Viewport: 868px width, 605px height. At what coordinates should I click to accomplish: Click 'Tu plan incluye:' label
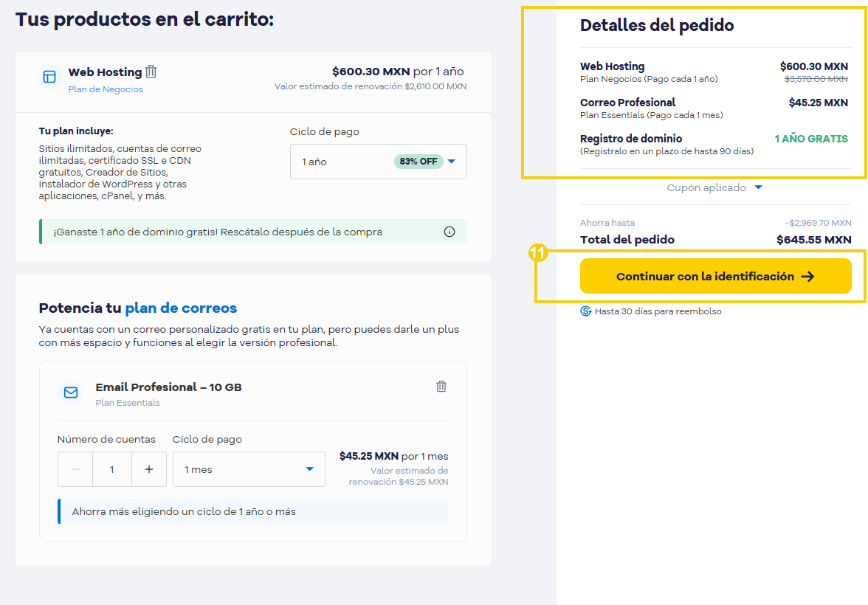tap(76, 131)
